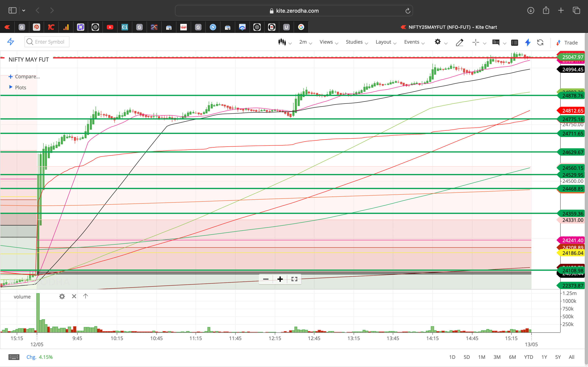Click the keyboard shortcuts icon at bottom left
Screen dimensions: 588x367
(14, 357)
